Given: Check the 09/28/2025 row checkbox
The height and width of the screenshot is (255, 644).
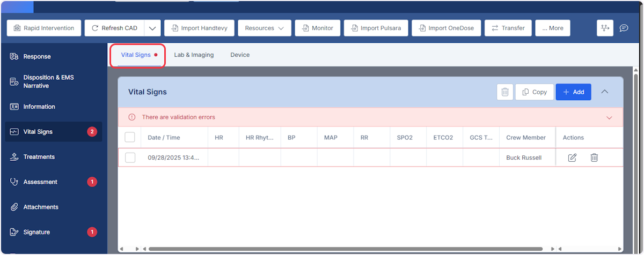Looking at the screenshot, I should click(x=130, y=157).
